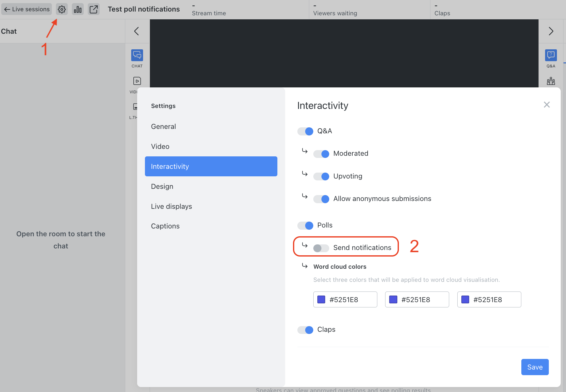The image size is (566, 392).
Task: Toggle the Upvoting switch
Action: 321,176
